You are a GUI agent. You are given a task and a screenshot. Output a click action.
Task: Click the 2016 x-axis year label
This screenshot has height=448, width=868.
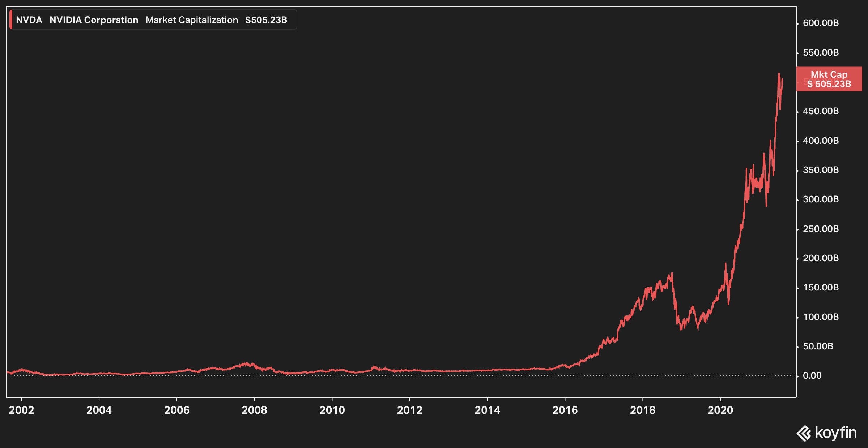tap(565, 410)
